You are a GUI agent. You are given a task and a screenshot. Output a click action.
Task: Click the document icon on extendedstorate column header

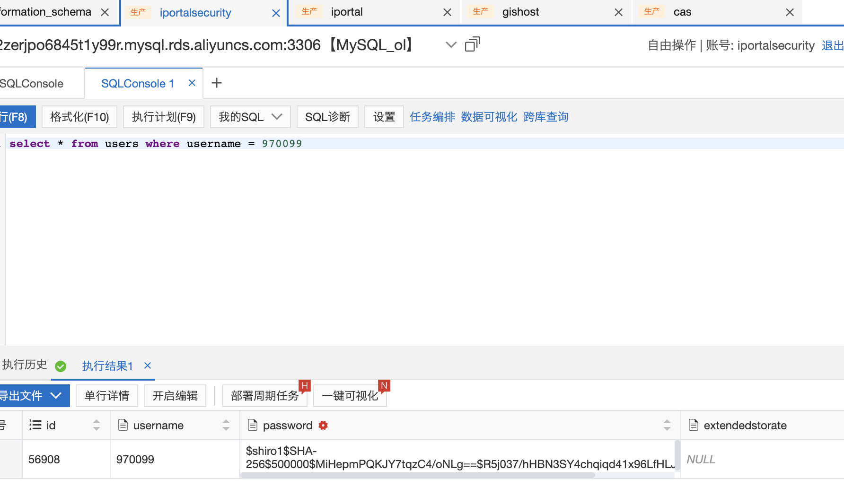[694, 425]
